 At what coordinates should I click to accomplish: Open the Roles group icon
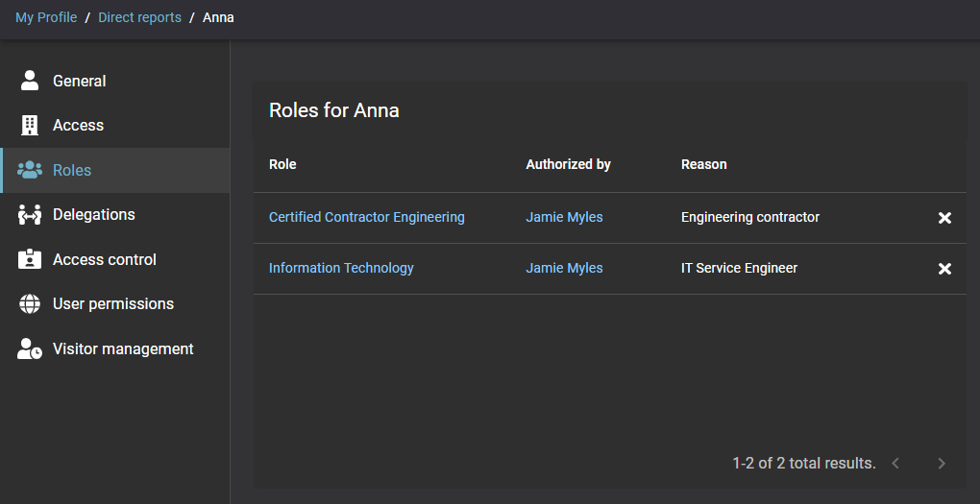[30, 170]
